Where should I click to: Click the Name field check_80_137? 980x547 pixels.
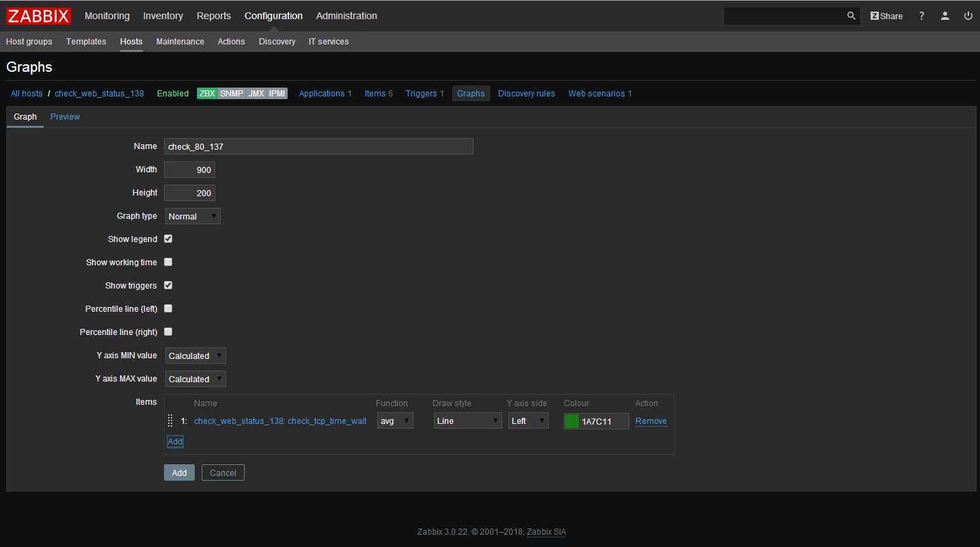click(318, 146)
